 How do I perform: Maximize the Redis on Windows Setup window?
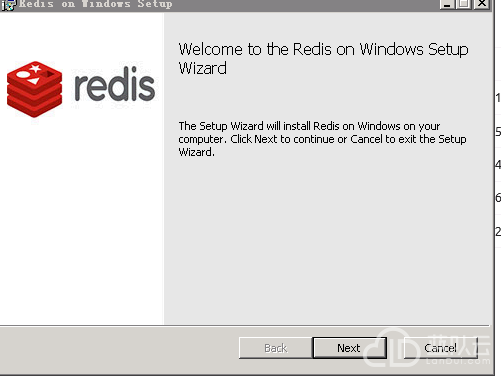(464, 4)
